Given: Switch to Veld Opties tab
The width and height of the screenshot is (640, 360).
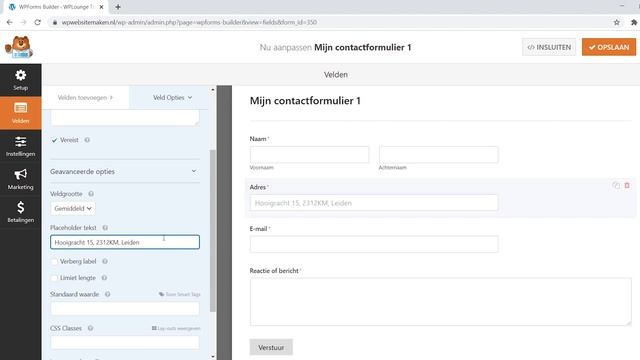Looking at the screenshot, I should 172,98.
